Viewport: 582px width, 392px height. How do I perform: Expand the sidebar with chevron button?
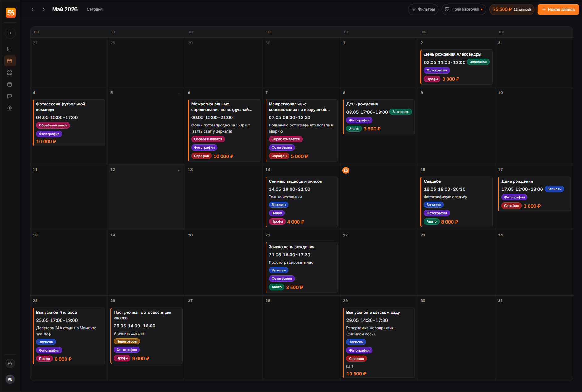coord(10,33)
